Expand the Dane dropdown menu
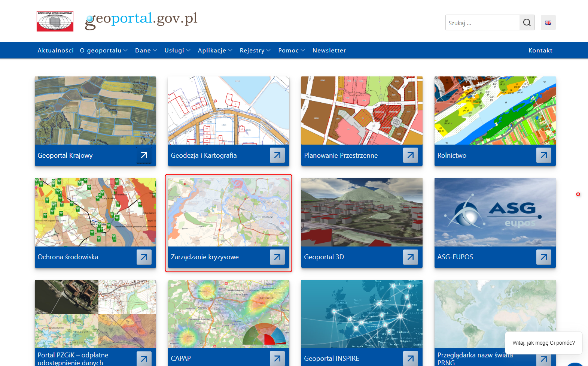Screen dimensions: 588x366 (x=146, y=50)
